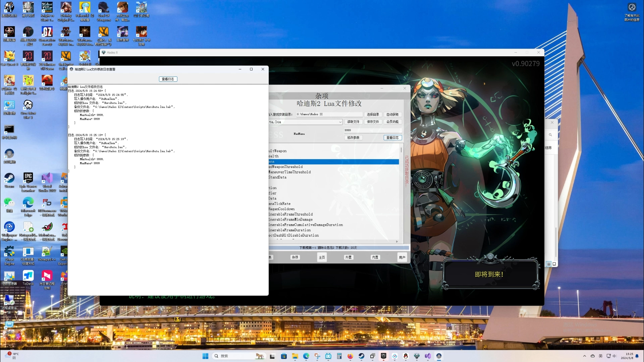Open Epic Games from the taskbar
The height and width of the screenshot is (362, 644).
[x=383, y=356]
